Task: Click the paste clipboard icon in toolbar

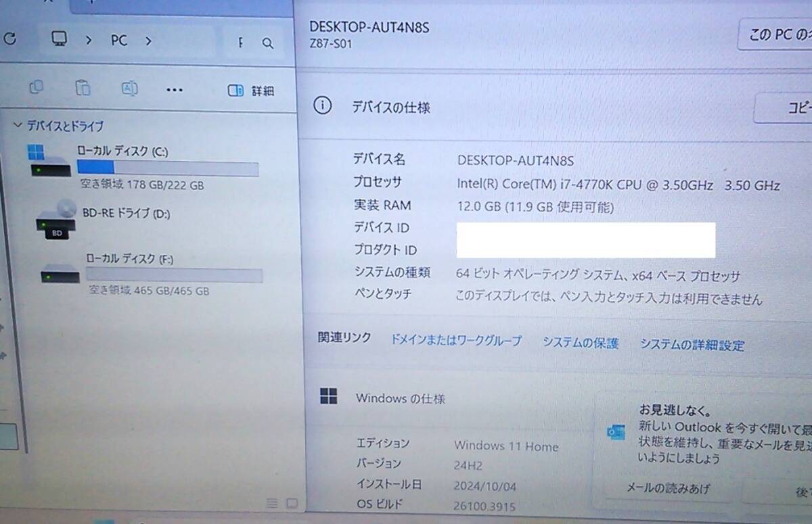Action: (x=82, y=88)
